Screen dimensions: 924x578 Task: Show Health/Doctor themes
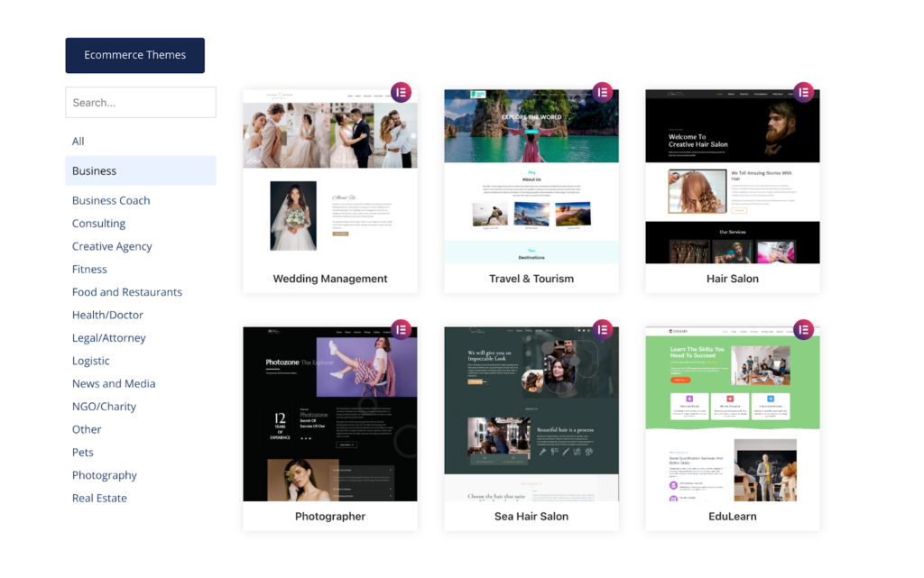pos(107,315)
